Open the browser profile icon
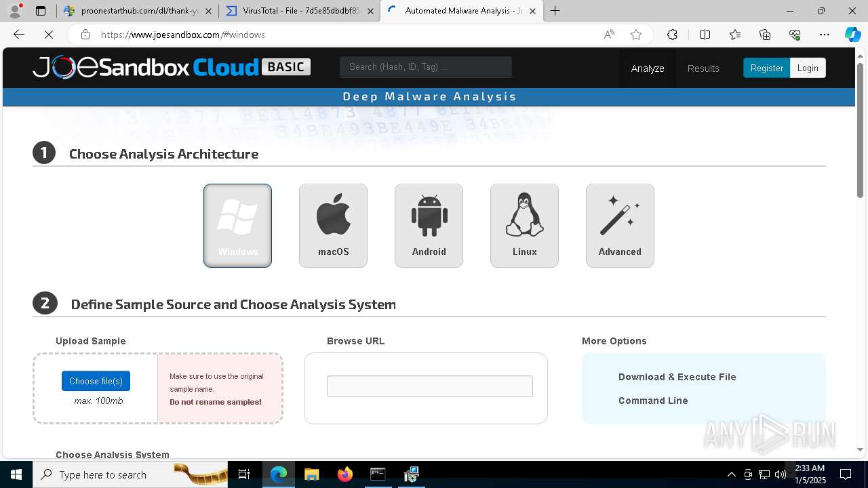The width and height of the screenshot is (868, 488). click(x=15, y=11)
